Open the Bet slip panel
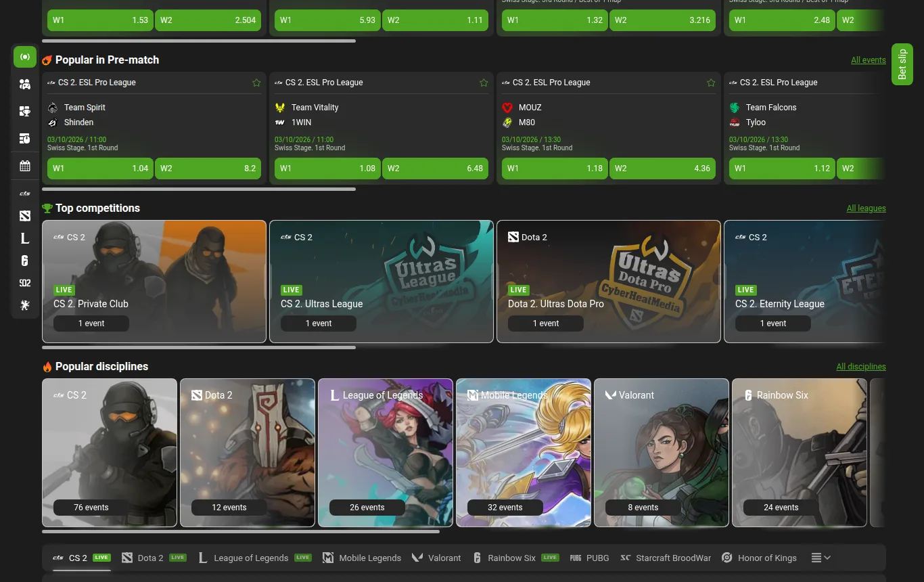 click(902, 64)
